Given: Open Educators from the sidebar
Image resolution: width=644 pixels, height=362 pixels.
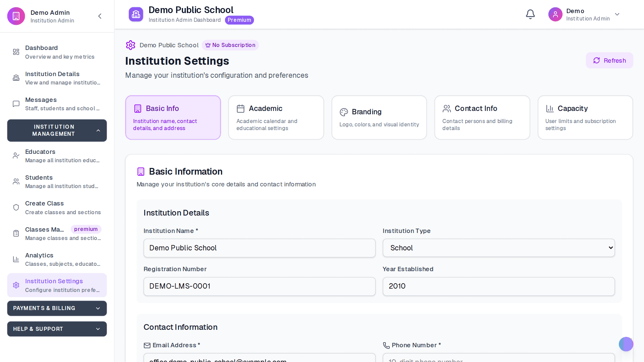Looking at the screenshot, I should 57,156.
